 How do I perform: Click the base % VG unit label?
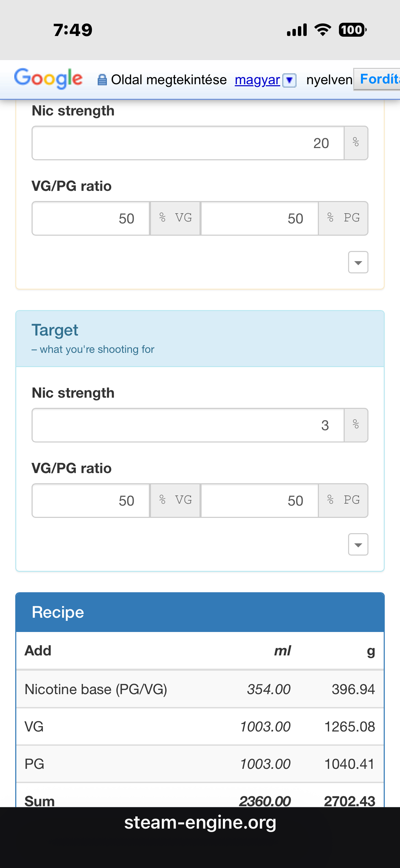(175, 218)
